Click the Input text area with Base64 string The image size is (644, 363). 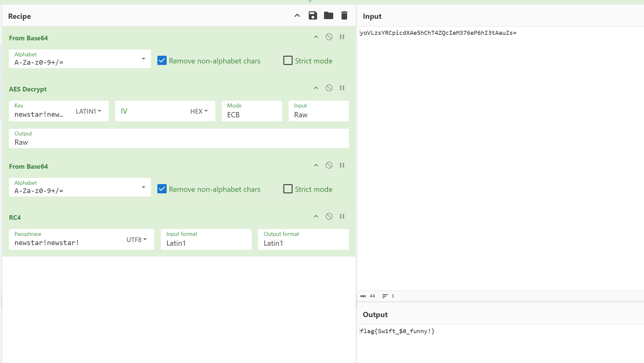(438, 33)
